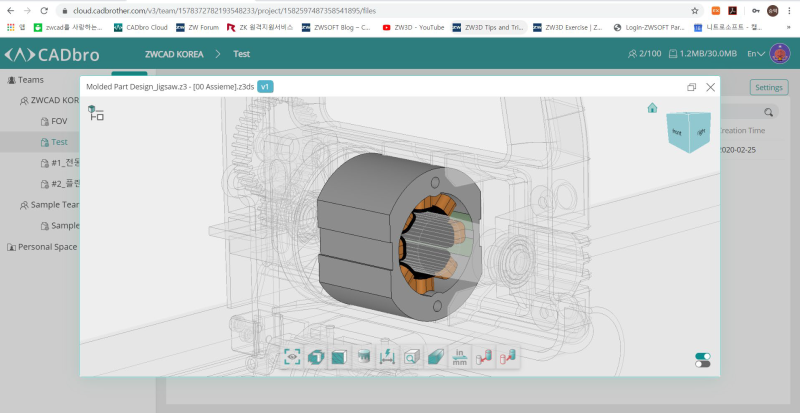Open the ZW3D Tips and Tri... bookmark

(x=488, y=28)
